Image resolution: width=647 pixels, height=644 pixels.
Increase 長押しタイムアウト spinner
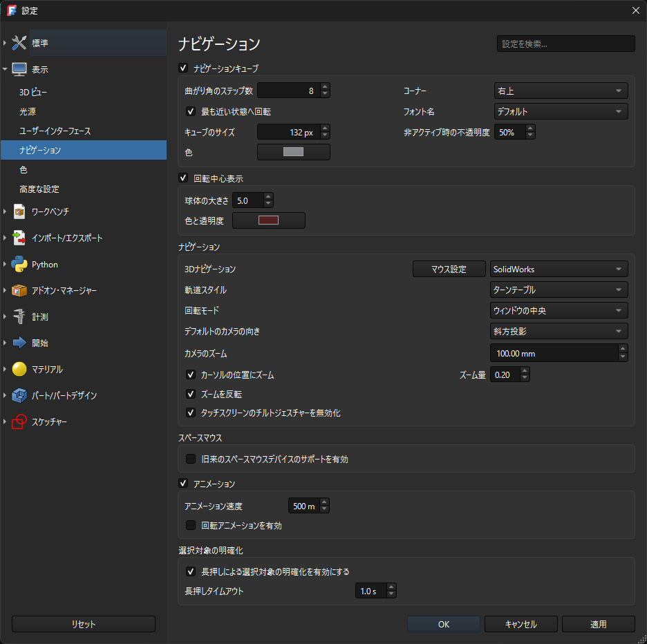[x=391, y=587]
